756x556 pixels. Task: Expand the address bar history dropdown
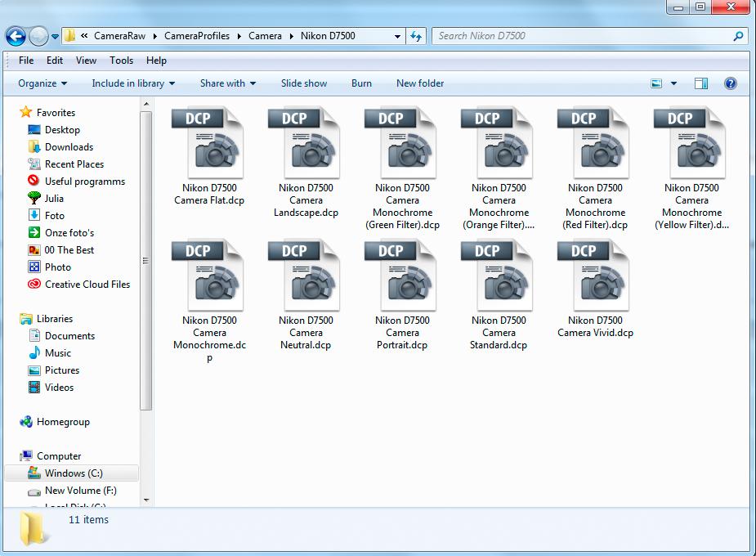(x=397, y=36)
